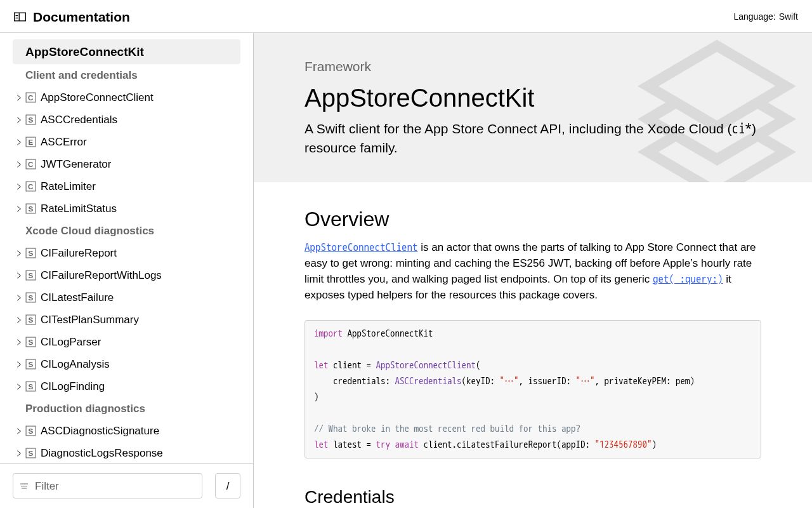Click the slash shortcut button beside Filter
Image resolution: width=812 pixels, height=508 pixels.
click(228, 486)
